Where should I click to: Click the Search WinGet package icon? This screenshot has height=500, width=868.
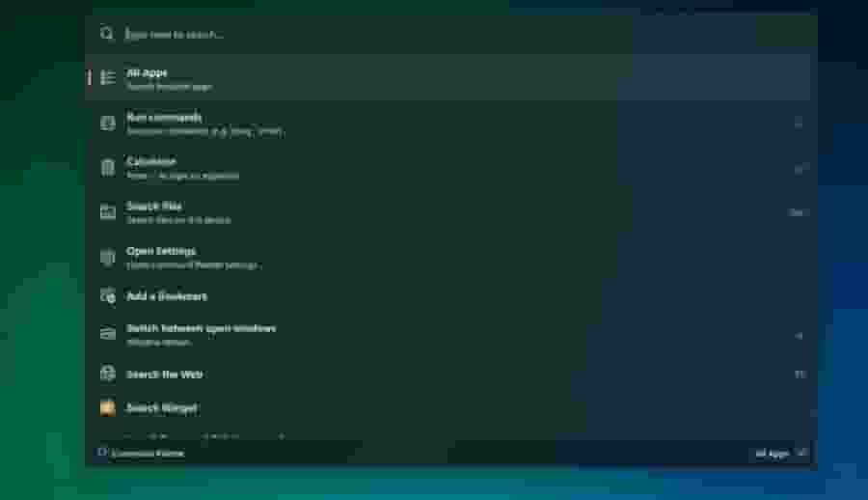click(107, 408)
